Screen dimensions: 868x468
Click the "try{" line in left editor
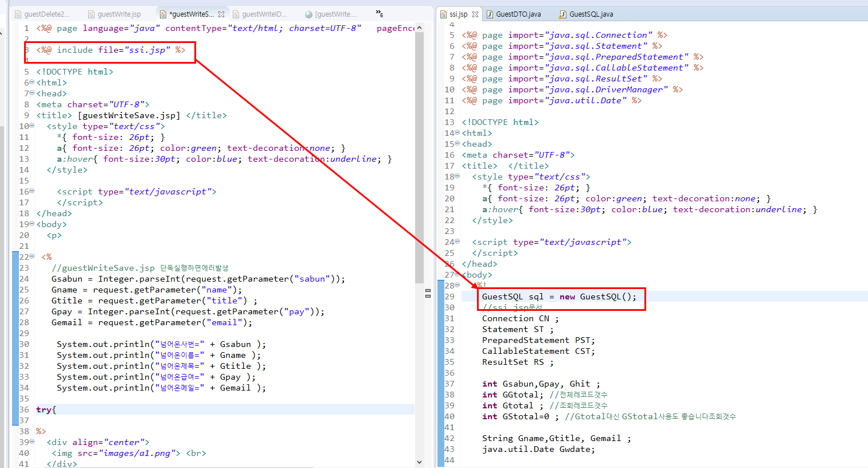tap(46, 409)
